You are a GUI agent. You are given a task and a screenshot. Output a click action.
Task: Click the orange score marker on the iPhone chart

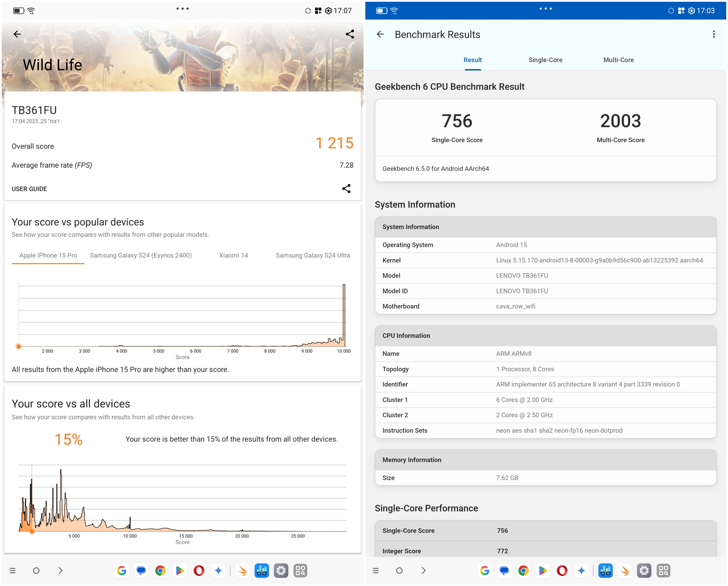(x=18, y=346)
